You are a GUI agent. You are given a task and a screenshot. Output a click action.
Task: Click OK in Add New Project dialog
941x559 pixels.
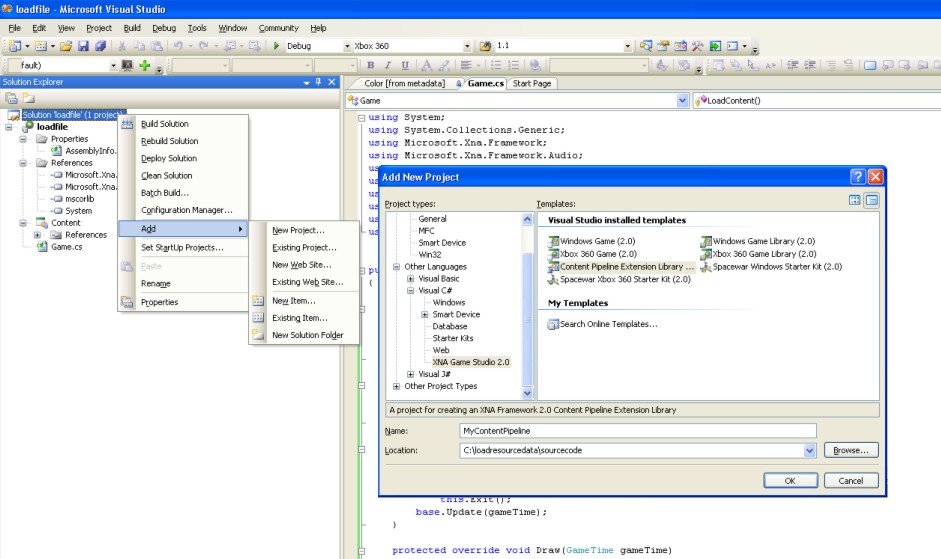(x=790, y=480)
